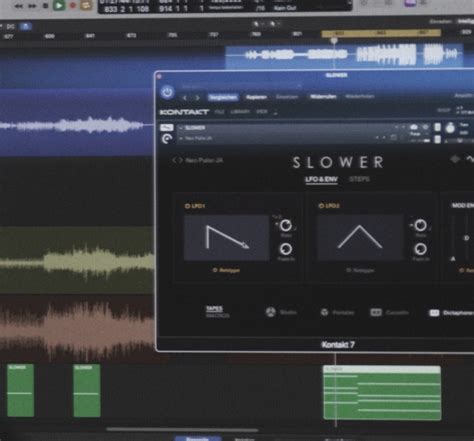Click the waveform icon right of SLOWER title

pos(470,159)
